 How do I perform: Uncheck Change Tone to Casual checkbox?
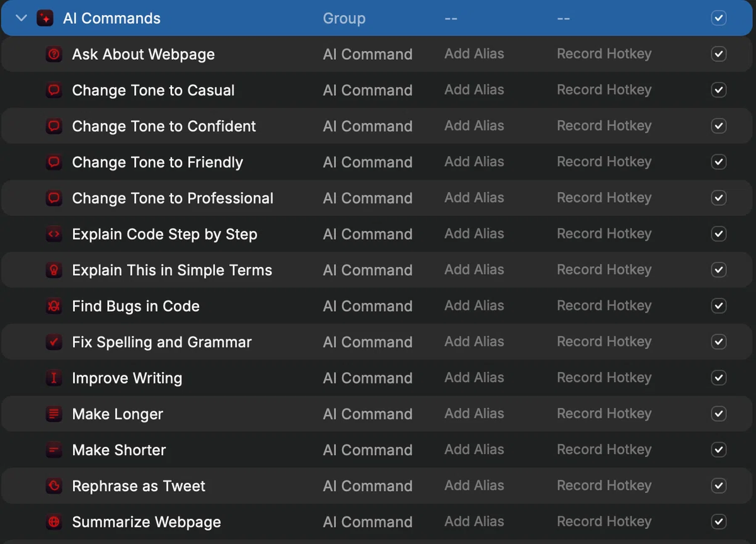click(x=719, y=90)
